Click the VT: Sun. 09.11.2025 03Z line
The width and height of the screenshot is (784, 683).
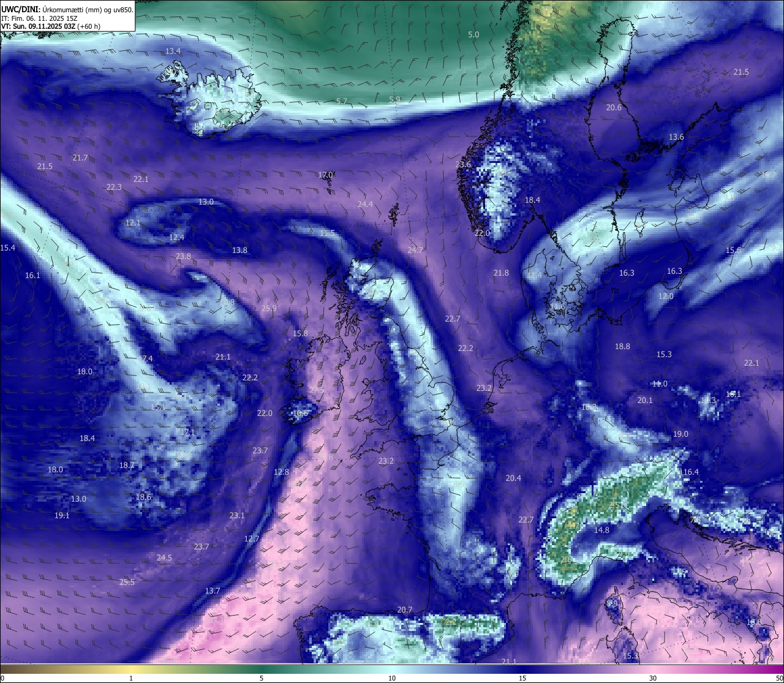(51, 27)
